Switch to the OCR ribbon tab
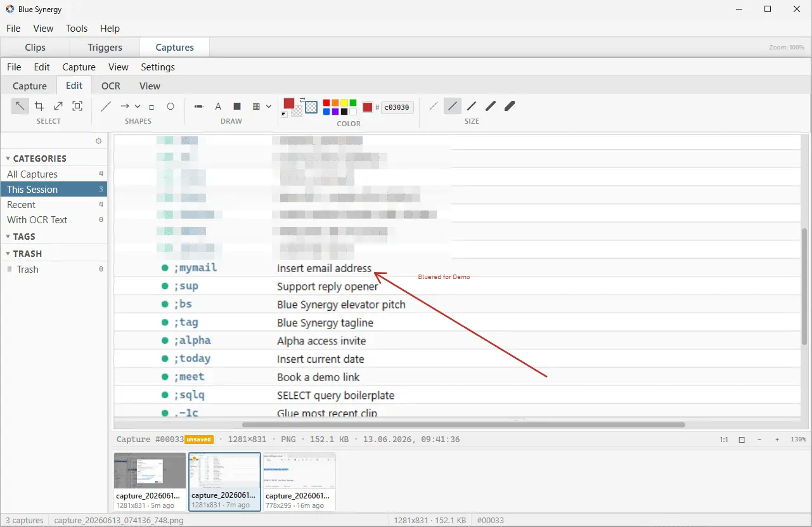The height and width of the screenshot is (527, 812). click(x=111, y=86)
